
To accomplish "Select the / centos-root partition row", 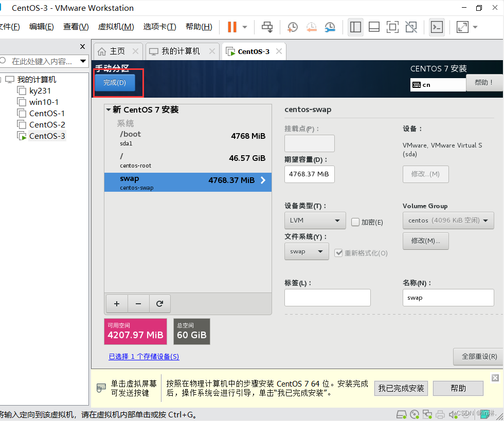I will pos(188,161).
